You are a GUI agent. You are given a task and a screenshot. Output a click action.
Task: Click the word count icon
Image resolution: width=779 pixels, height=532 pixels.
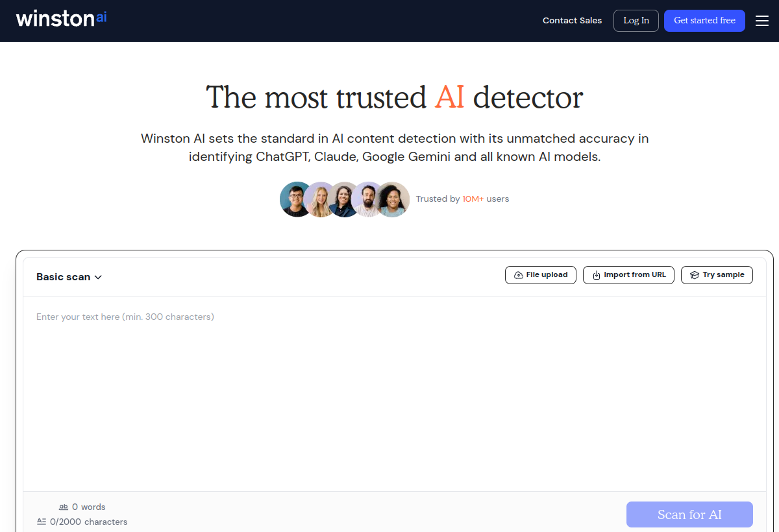pos(64,507)
